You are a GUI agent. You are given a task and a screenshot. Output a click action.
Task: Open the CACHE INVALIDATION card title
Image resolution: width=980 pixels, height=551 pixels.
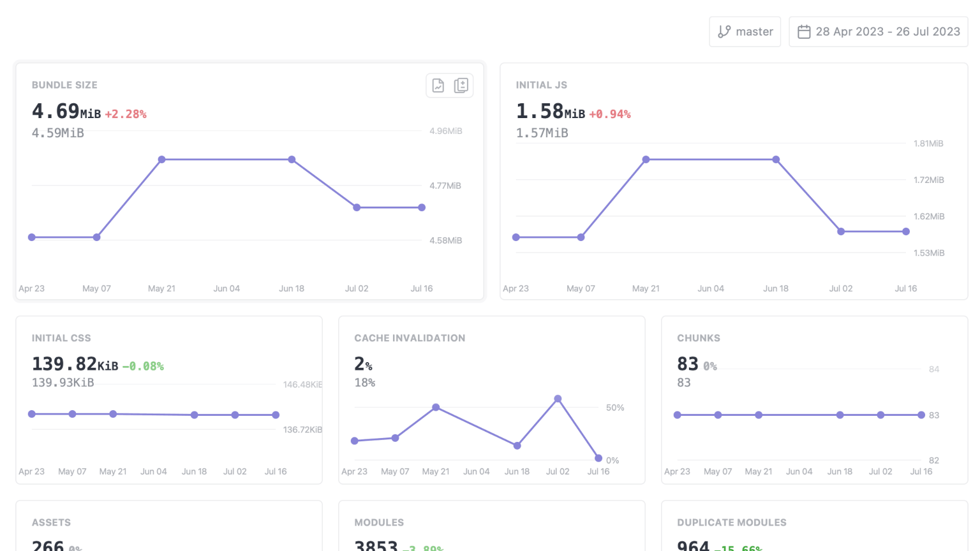click(x=410, y=338)
